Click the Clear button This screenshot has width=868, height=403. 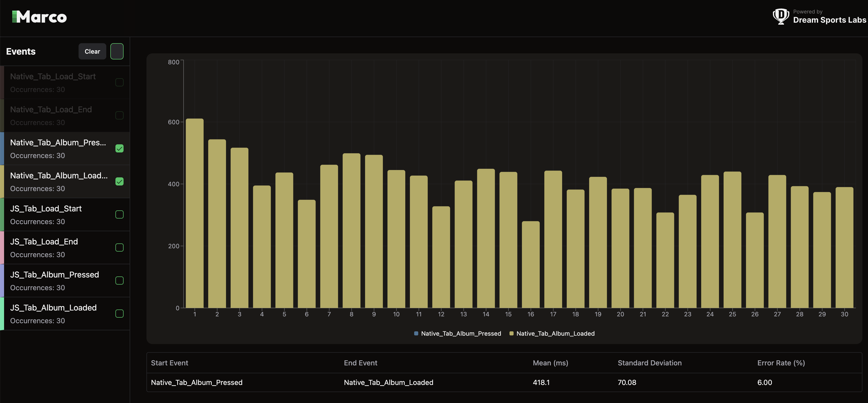click(92, 52)
